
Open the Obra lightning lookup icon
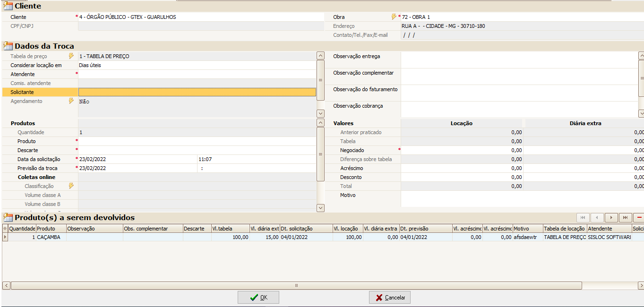tap(394, 17)
